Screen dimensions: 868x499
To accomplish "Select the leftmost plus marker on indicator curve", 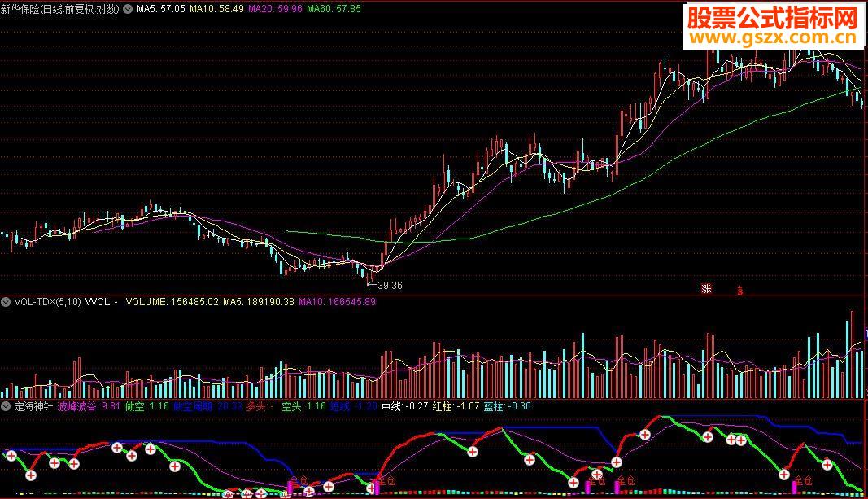I will click(x=11, y=456).
